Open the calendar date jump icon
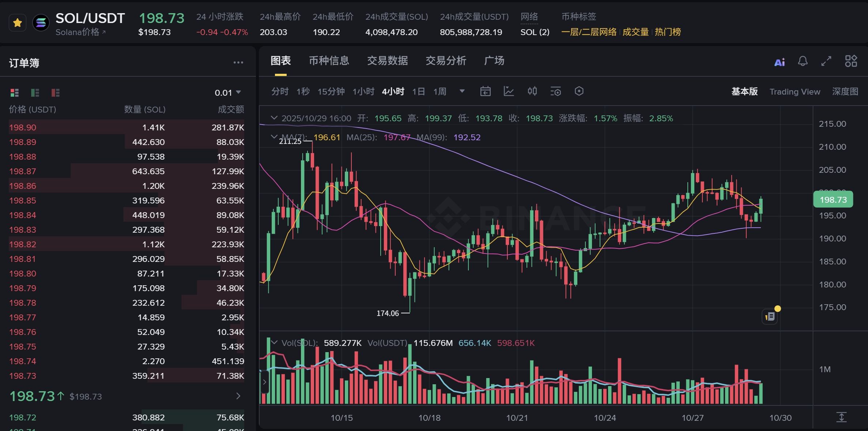 485,91
